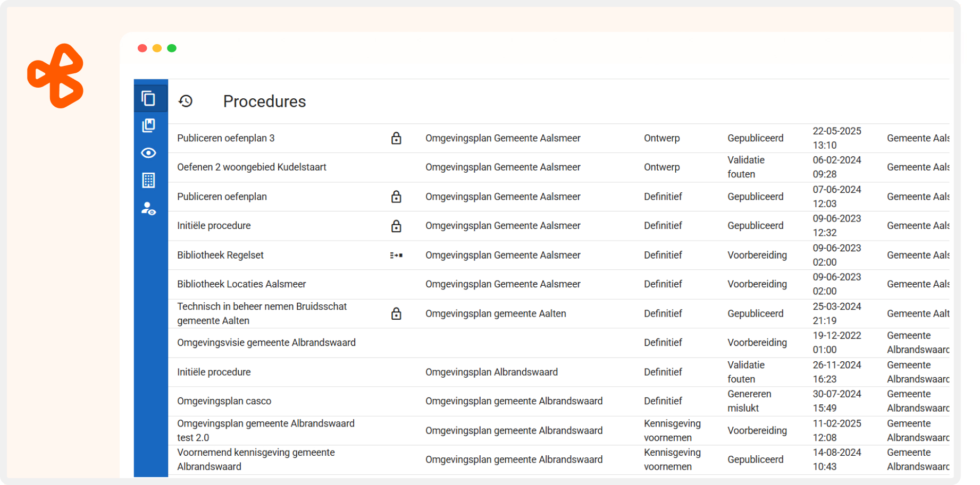Image resolution: width=980 pixels, height=485 pixels.
Task: Click the history clock icon beside Procedures
Action: (x=186, y=100)
